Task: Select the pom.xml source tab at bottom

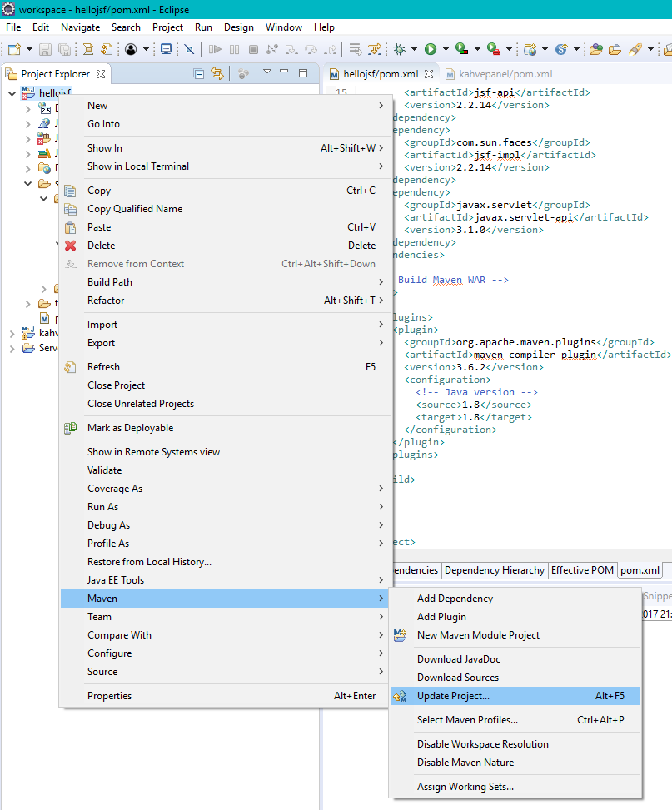Action: [640, 569]
